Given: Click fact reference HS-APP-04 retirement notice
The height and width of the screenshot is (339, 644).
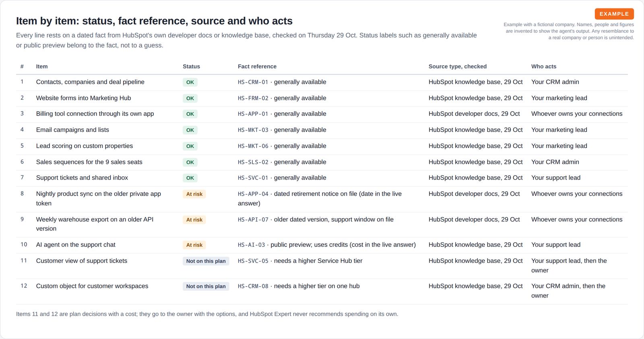Looking at the screenshot, I should (x=320, y=198).
